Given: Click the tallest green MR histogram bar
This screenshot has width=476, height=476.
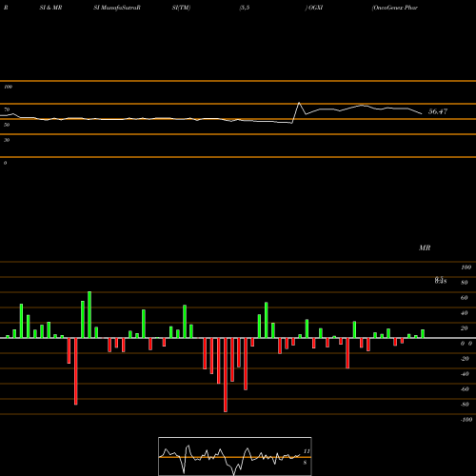Looking at the screenshot, I should (x=89, y=314).
